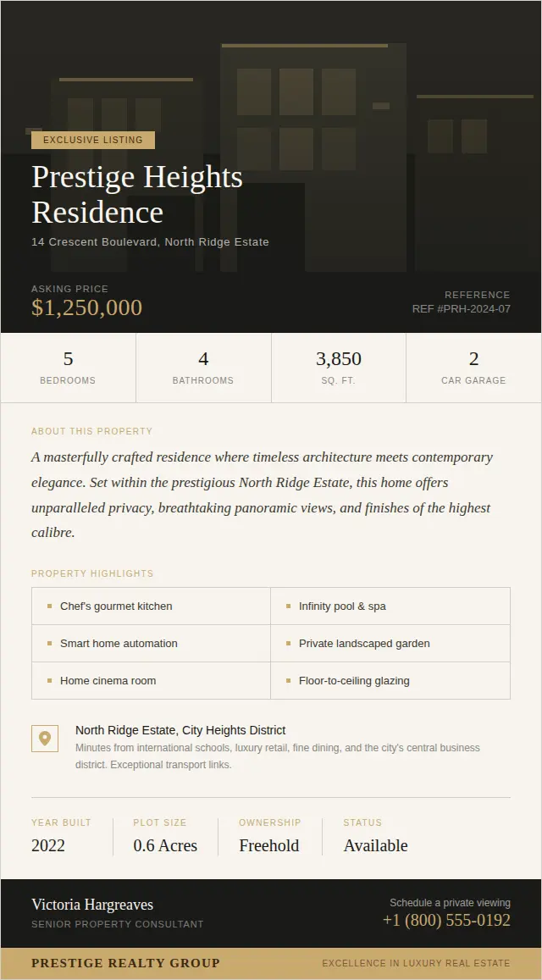The height and width of the screenshot is (980, 542).
Task: Click the 2 Car Garage stat
Action: [x=473, y=368]
